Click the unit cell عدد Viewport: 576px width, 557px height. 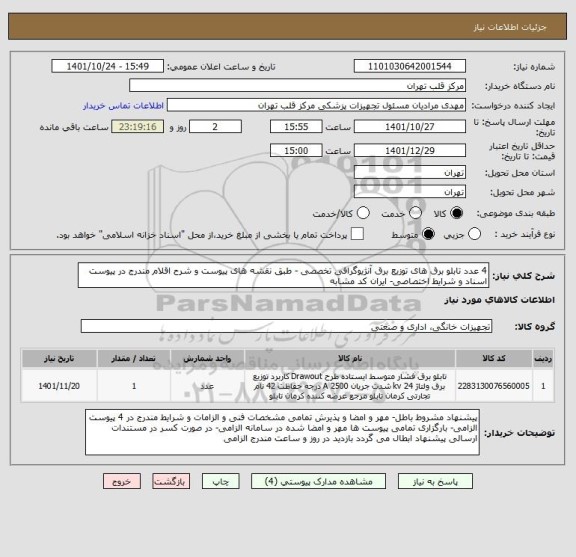click(207, 386)
